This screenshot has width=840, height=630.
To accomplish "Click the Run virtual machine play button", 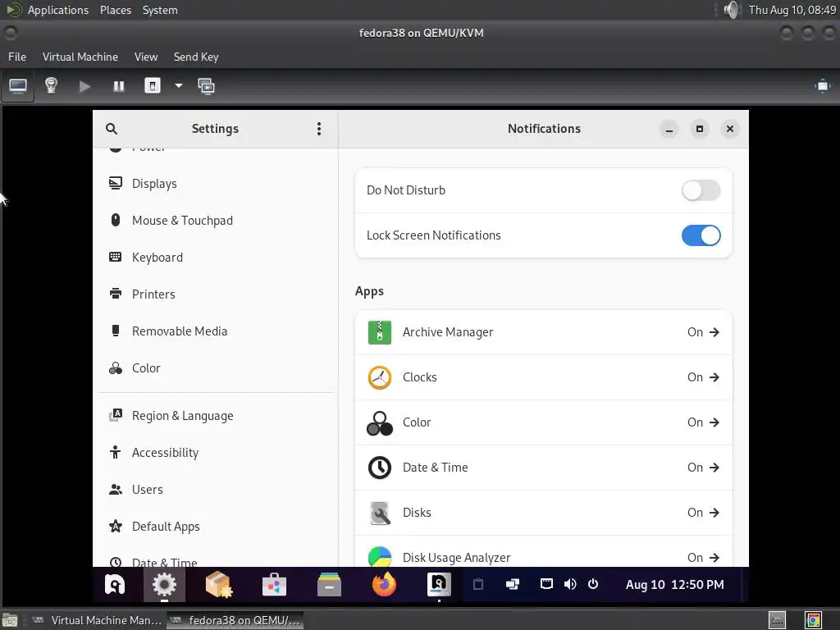I will (x=84, y=86).
